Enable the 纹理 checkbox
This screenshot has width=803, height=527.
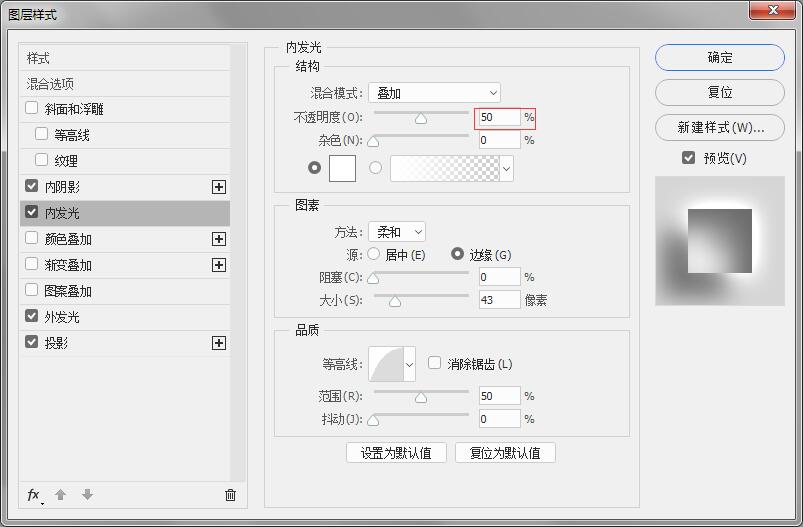[x=41, y=160]
